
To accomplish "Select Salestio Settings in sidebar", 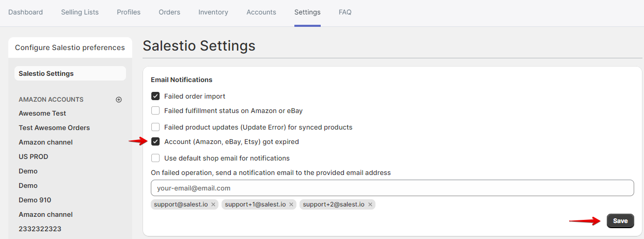I will pos(70,73).
